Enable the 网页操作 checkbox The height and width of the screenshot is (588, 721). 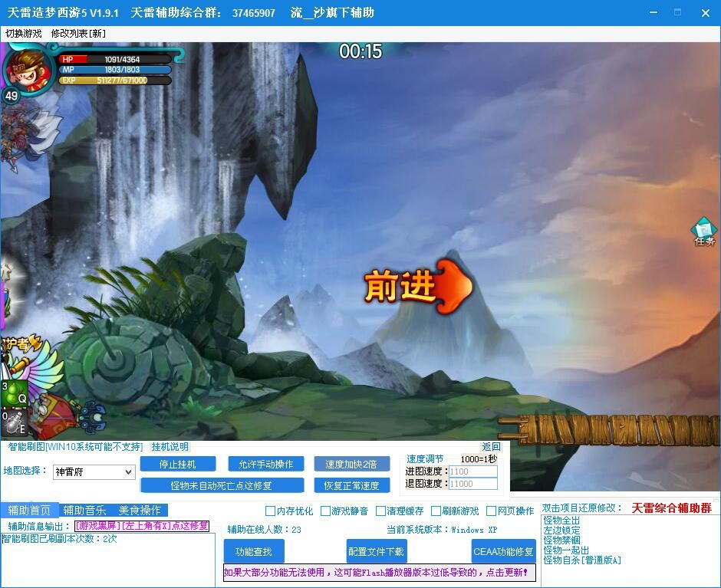click(510, 511)
